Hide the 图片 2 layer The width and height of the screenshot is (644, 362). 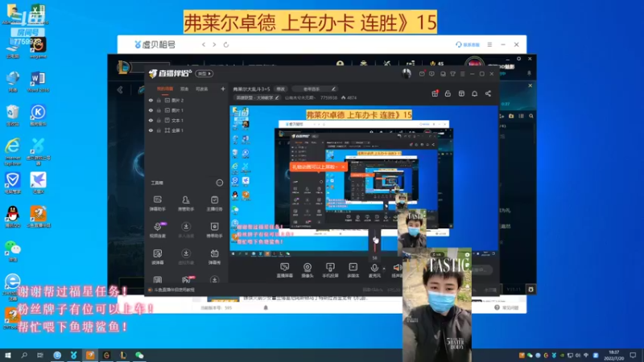point(151,100)
